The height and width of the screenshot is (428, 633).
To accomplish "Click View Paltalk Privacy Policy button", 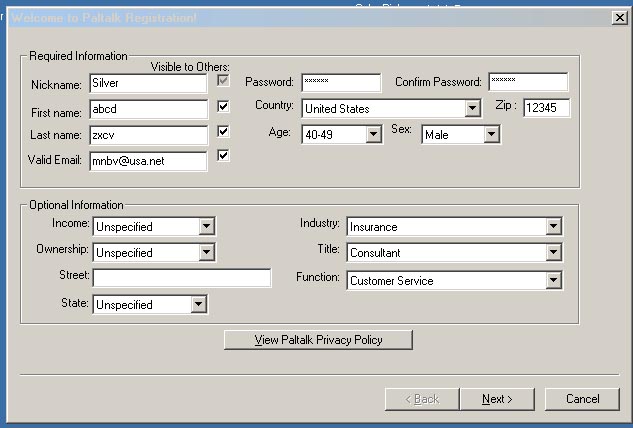I will pos(318,340).
